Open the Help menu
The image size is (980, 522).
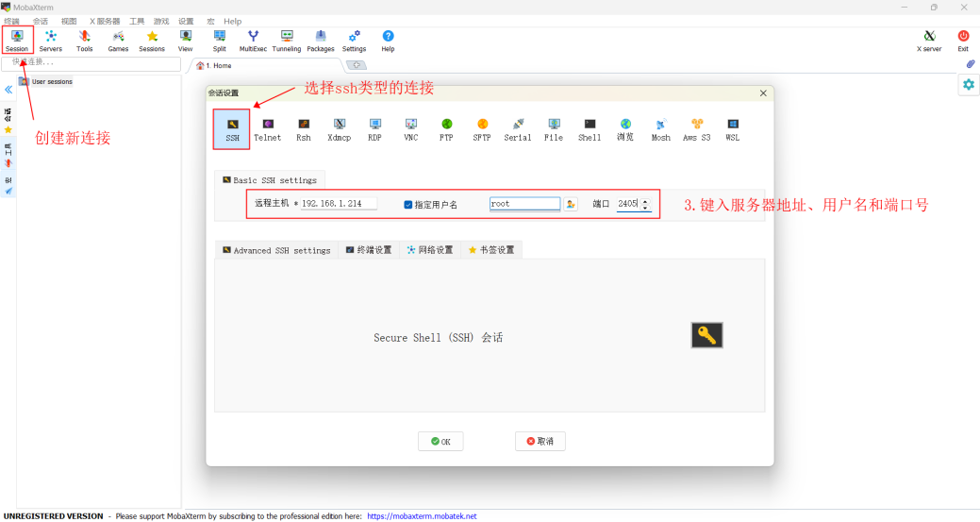coord(232,22)
